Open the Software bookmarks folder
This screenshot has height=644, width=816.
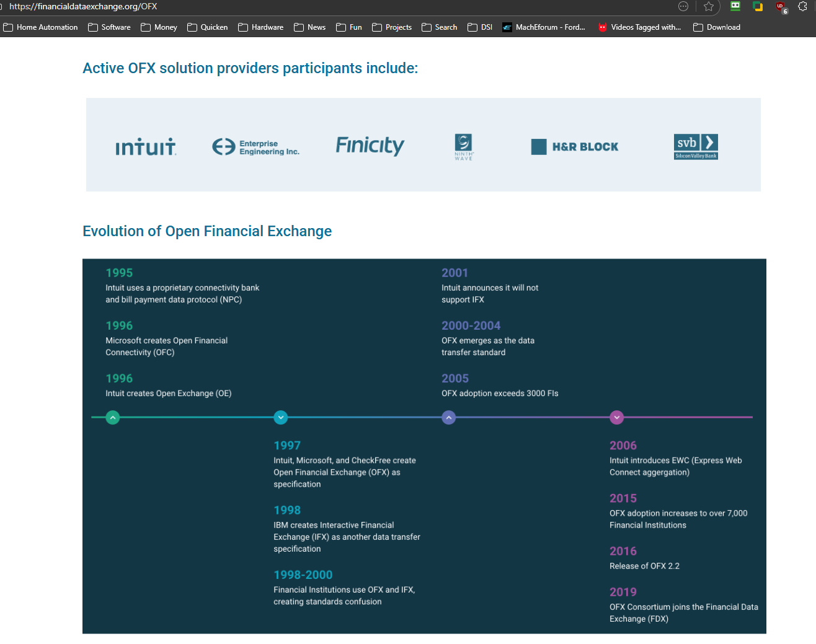coord(110,27)
